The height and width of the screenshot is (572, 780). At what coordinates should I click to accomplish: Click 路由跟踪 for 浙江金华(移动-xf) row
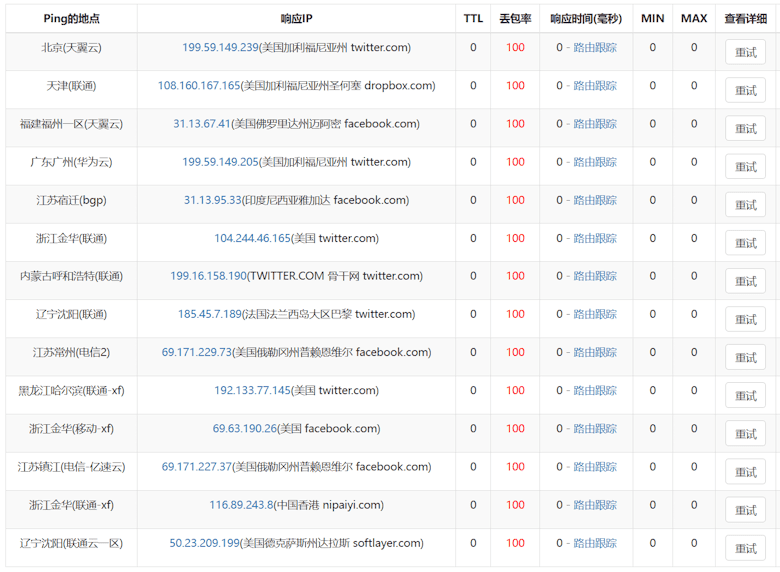pos(595,429)
